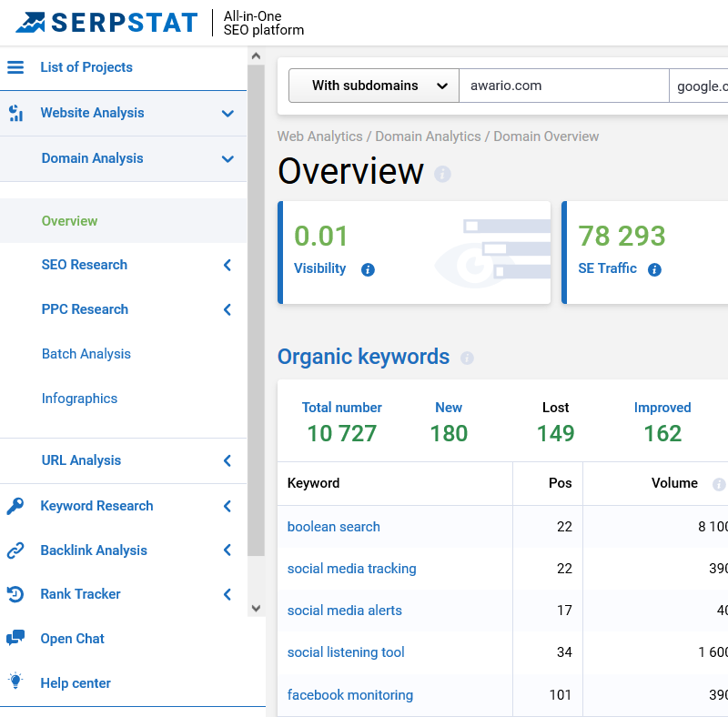Select Infographics menu item
Image resolution: width=728 pixels, height=717 pixels.
(x=79, y=399)
